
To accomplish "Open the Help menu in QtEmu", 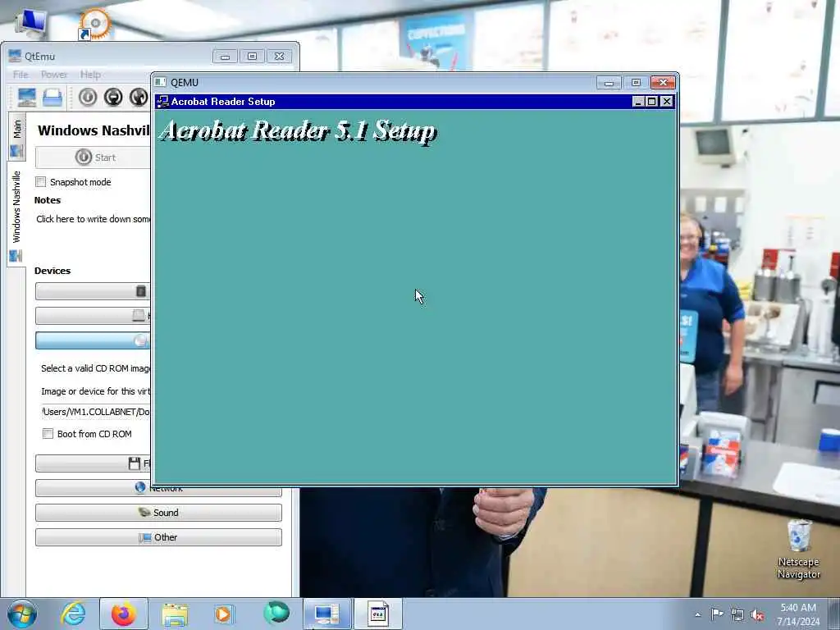I will pos(90,75).
